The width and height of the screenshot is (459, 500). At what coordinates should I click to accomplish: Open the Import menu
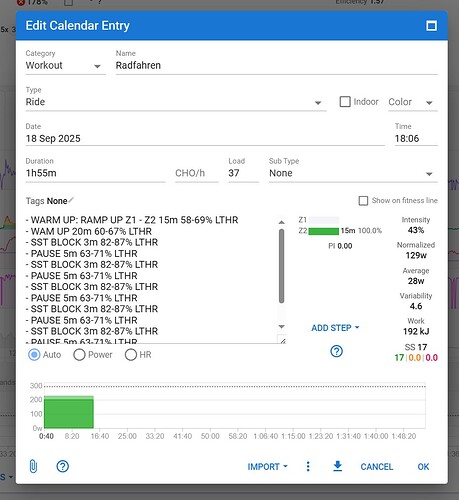(x=267, y=467)
